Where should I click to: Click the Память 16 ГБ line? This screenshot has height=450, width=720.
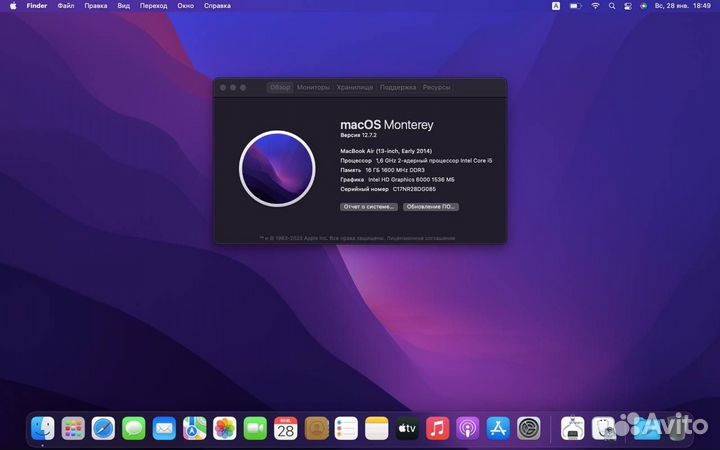tap(382, 170)
